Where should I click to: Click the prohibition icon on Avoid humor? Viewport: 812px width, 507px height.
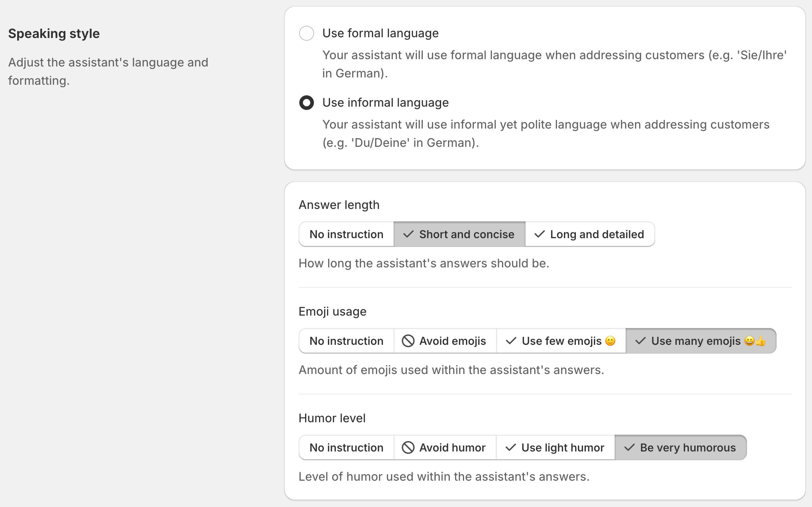tap(408, 447)
